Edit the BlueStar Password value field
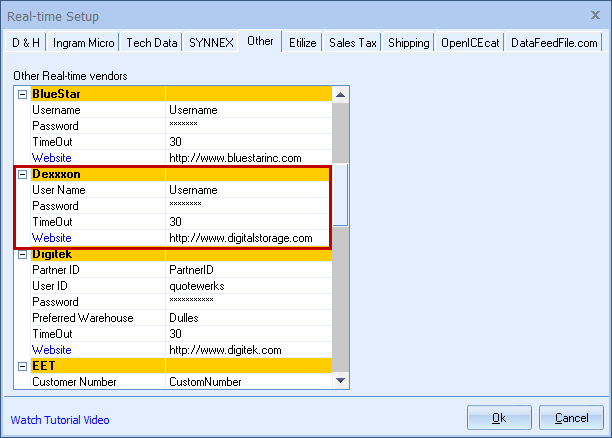 (249, 126)
